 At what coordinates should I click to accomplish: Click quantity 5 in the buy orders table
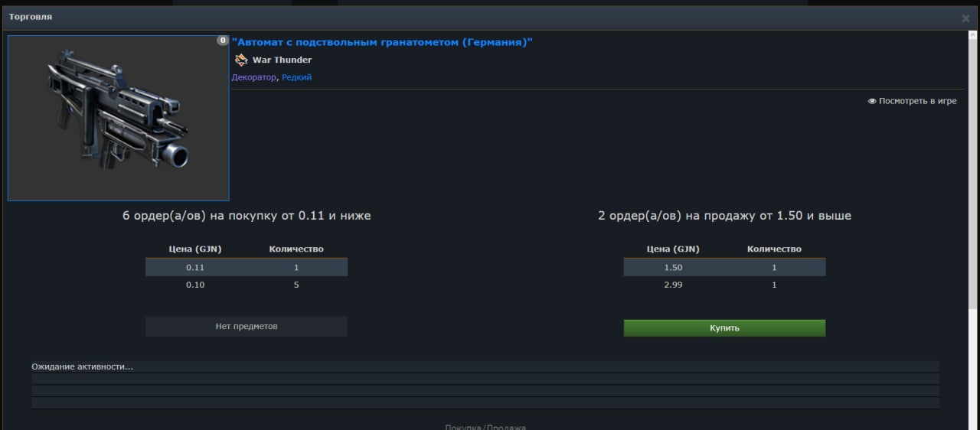[x=296, y=285]
